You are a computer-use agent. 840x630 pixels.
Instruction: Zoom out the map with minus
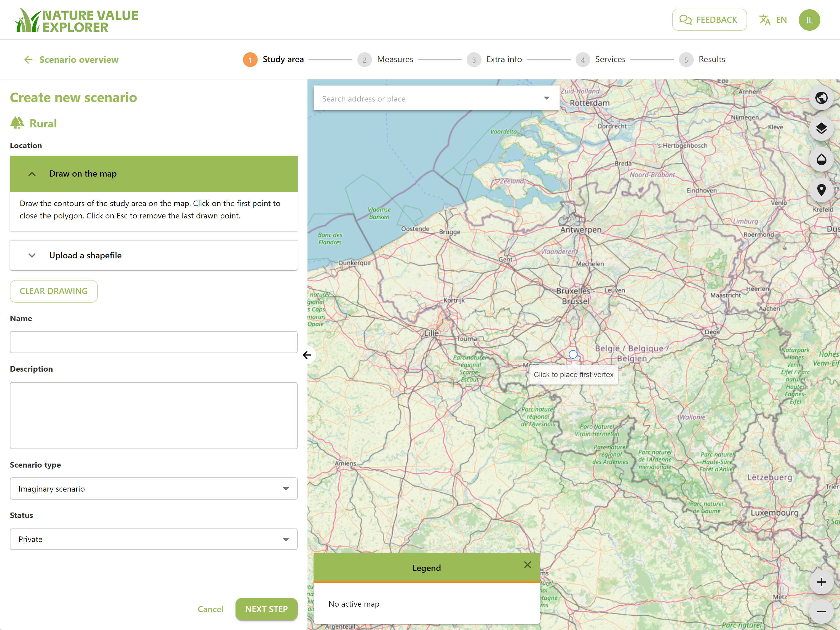[821, 611]
